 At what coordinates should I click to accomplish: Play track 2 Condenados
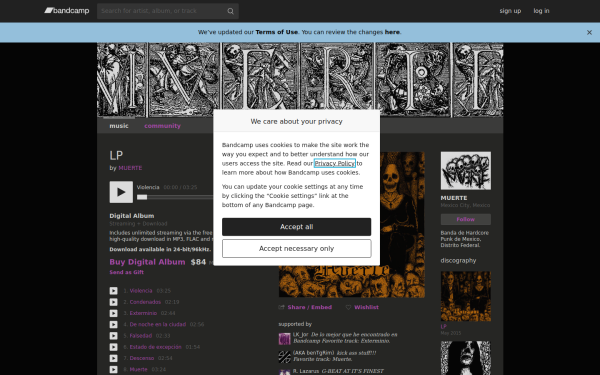tap(114, 302)
